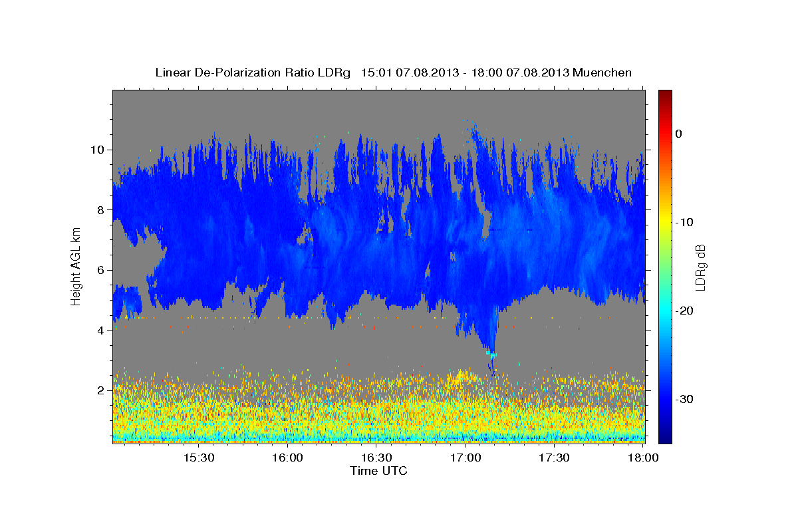The image size is (798, 532).
Task: Click the plot title 'Linear De-Polarization Ratio LDRg'
Action: point(252,72)
